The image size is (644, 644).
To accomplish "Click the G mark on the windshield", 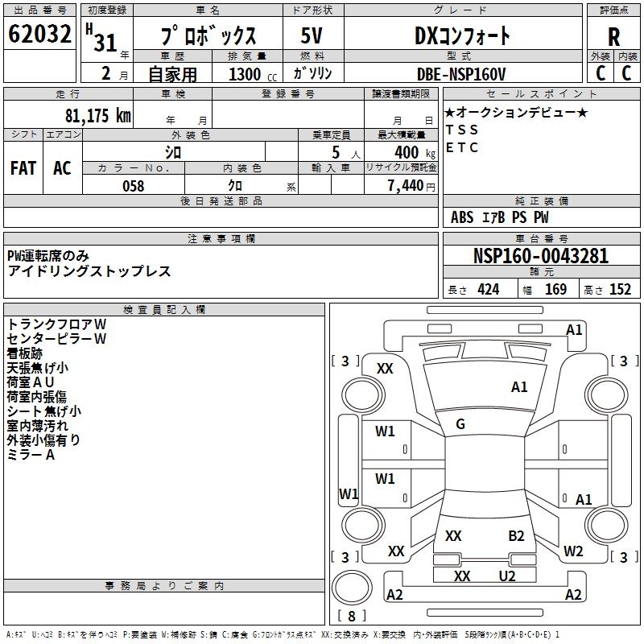I will [x=460, y=424].
